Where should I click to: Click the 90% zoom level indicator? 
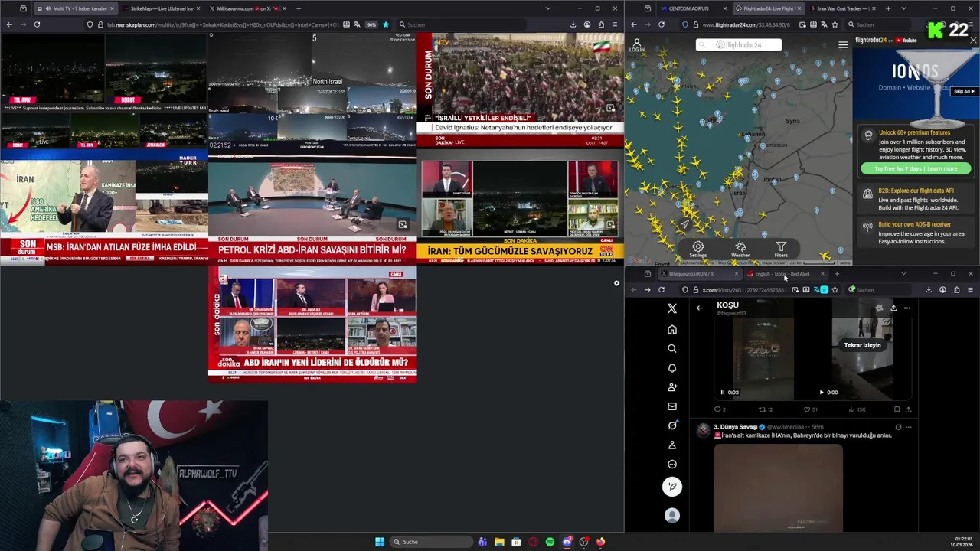(371, 24)
